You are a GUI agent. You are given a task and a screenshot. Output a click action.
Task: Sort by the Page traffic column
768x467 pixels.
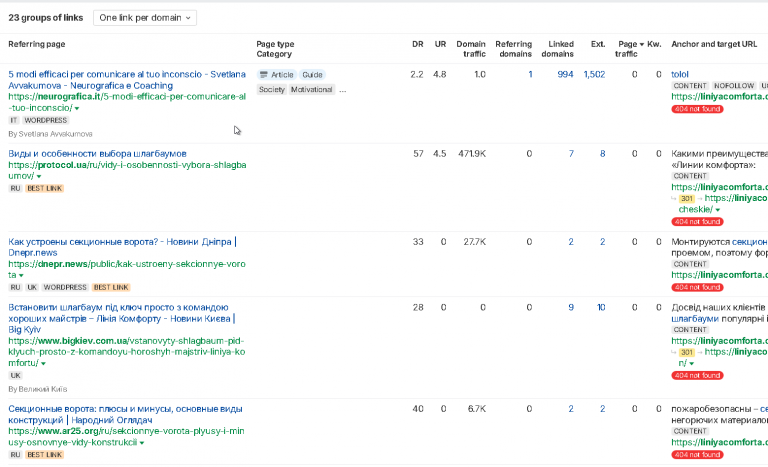click(x=629, y=49)
